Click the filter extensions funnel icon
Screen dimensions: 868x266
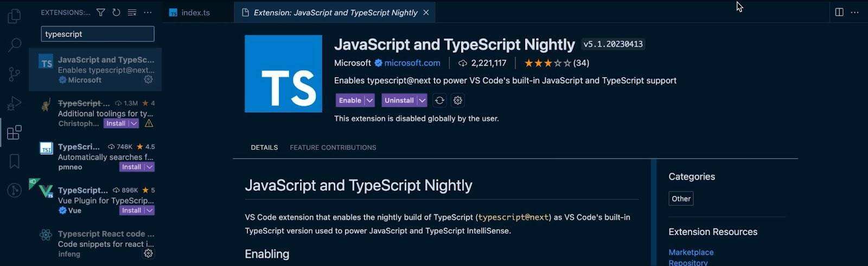pos(101,12)
